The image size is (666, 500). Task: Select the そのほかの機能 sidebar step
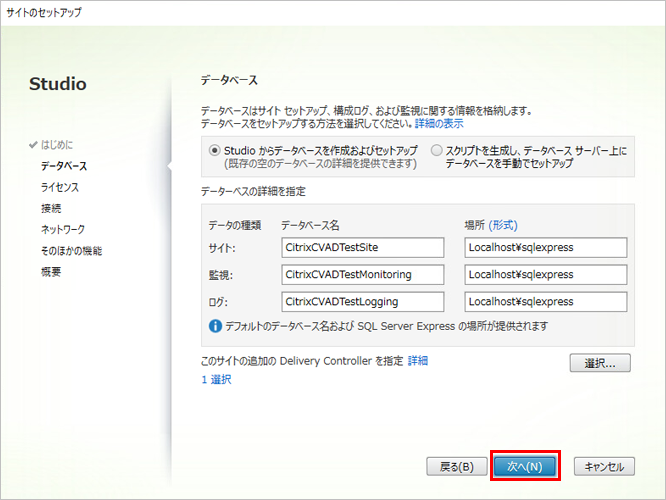pos(71,251)
